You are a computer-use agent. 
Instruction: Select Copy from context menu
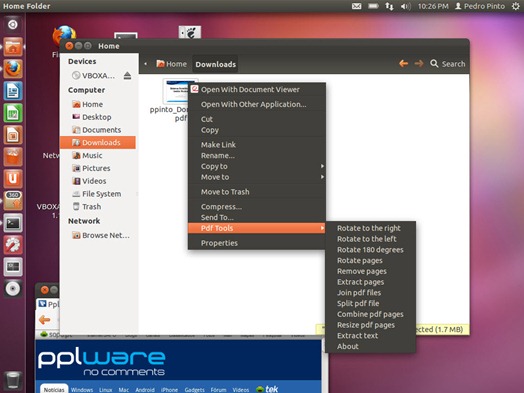click(257, 130)
